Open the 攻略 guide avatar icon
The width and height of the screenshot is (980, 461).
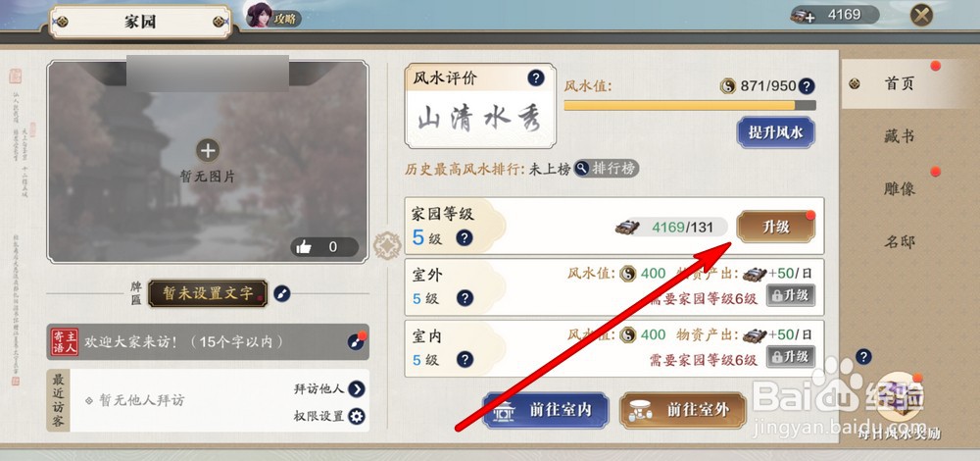pos(259,15)
